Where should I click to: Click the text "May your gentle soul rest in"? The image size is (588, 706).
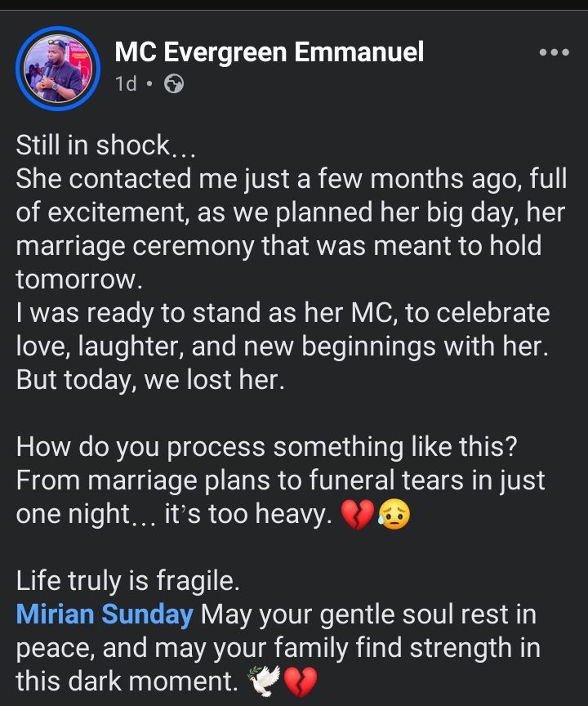367,615
